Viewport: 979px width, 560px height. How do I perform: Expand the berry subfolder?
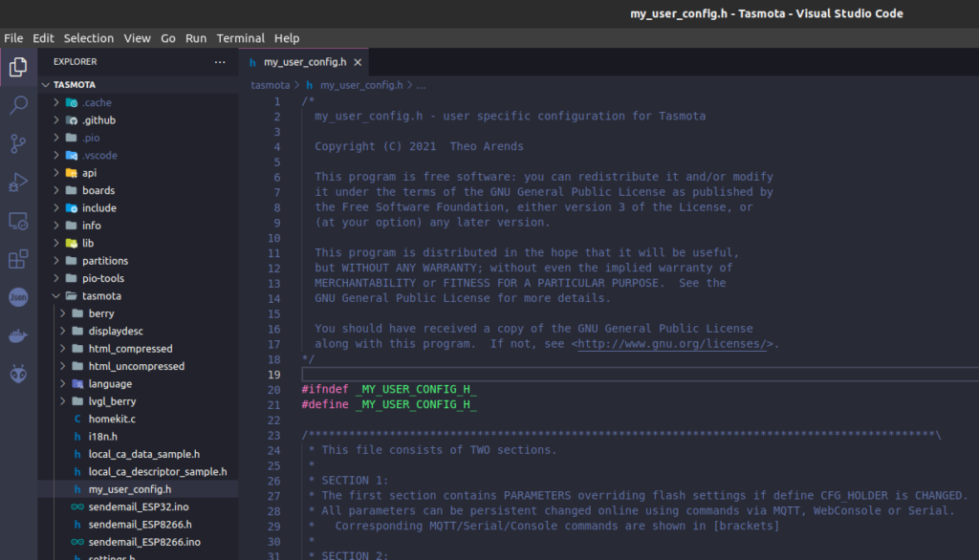pos(138,313)
